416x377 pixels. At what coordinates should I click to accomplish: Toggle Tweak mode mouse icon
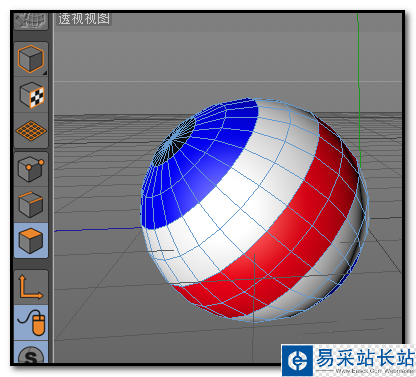click(x=31, y=322)
